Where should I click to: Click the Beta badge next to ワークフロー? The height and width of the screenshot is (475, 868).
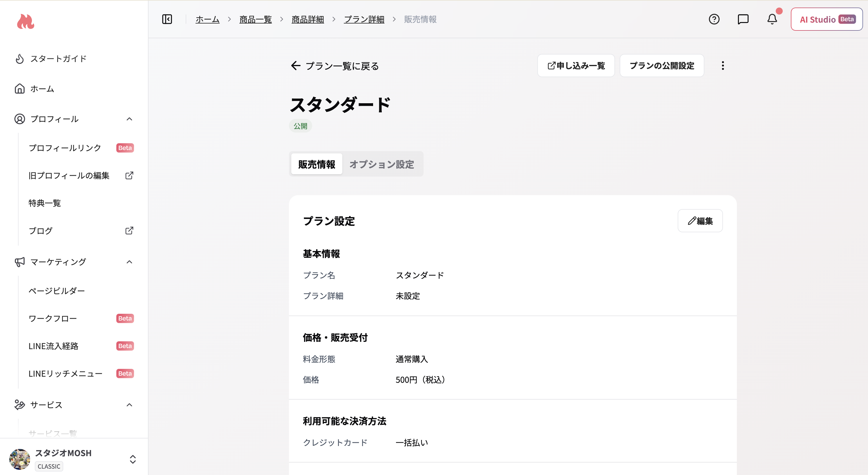(x=125, y=318)
